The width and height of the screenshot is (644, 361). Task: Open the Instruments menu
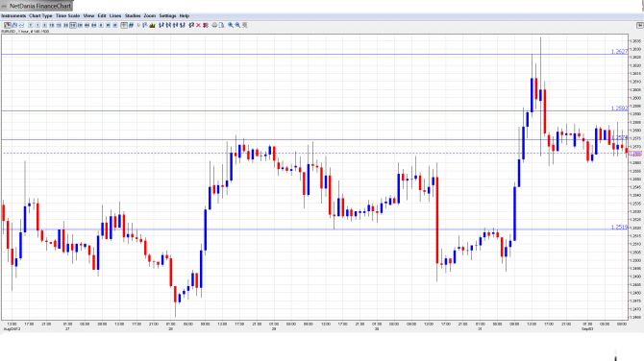click(x=13, y=16)
